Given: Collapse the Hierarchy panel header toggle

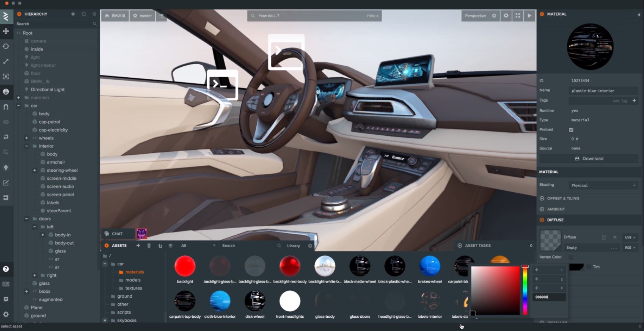Looking at the screenshot, I should point(19,14).
